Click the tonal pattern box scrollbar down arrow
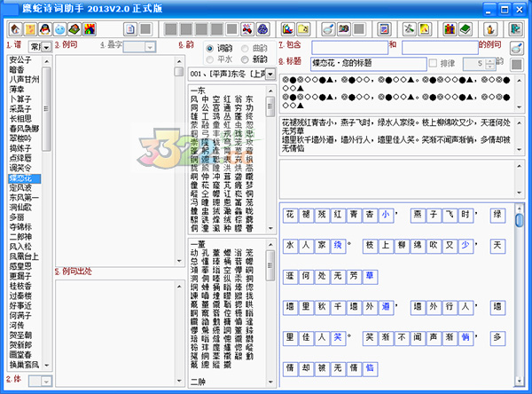 (x=519, y=107)
